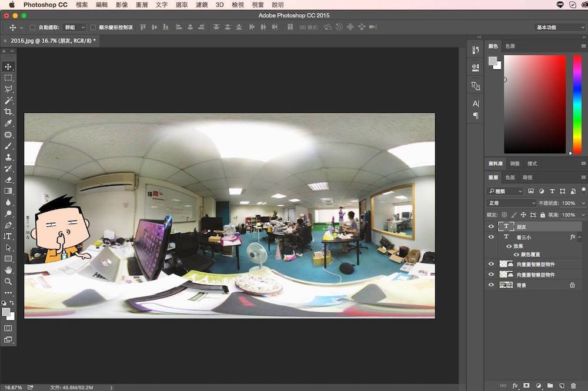
Task: Enable the 顯示變形控制項 checkbox
Action: [x=93, y=28]
